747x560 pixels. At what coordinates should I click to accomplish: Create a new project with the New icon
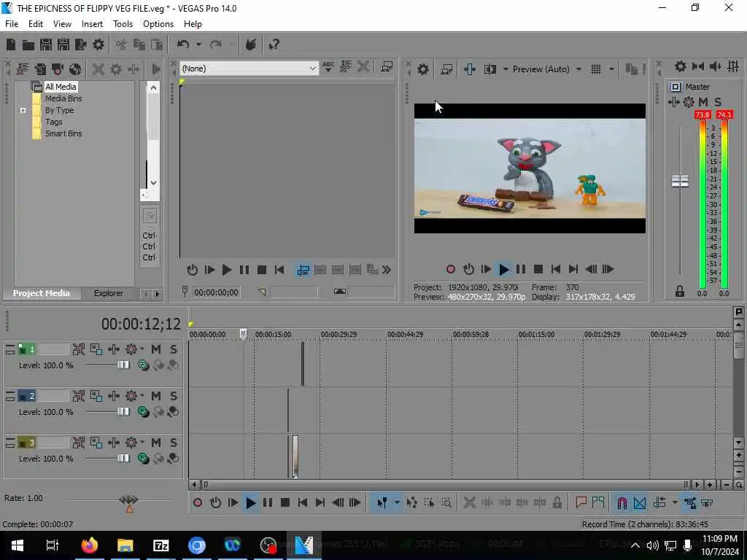click(x=10, y=44)
